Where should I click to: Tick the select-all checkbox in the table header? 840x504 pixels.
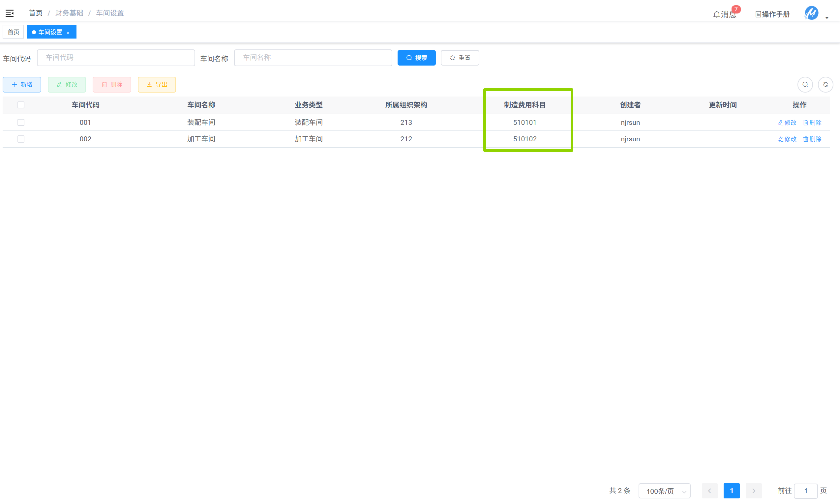[21, 105]
